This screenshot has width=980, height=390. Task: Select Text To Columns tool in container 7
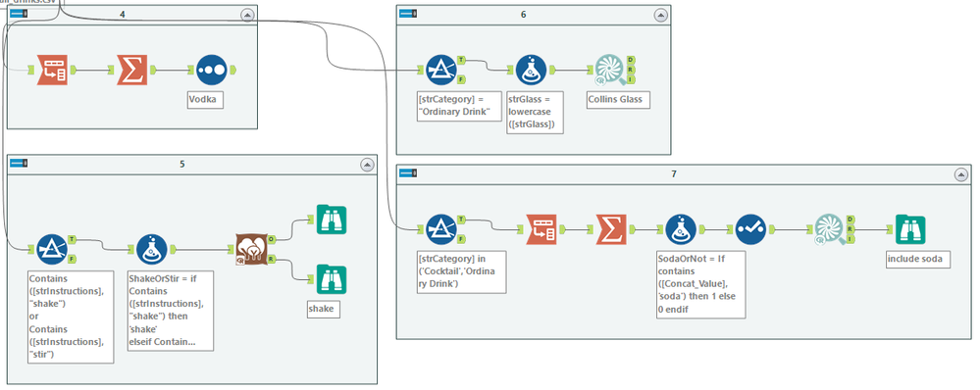point(542,229)
